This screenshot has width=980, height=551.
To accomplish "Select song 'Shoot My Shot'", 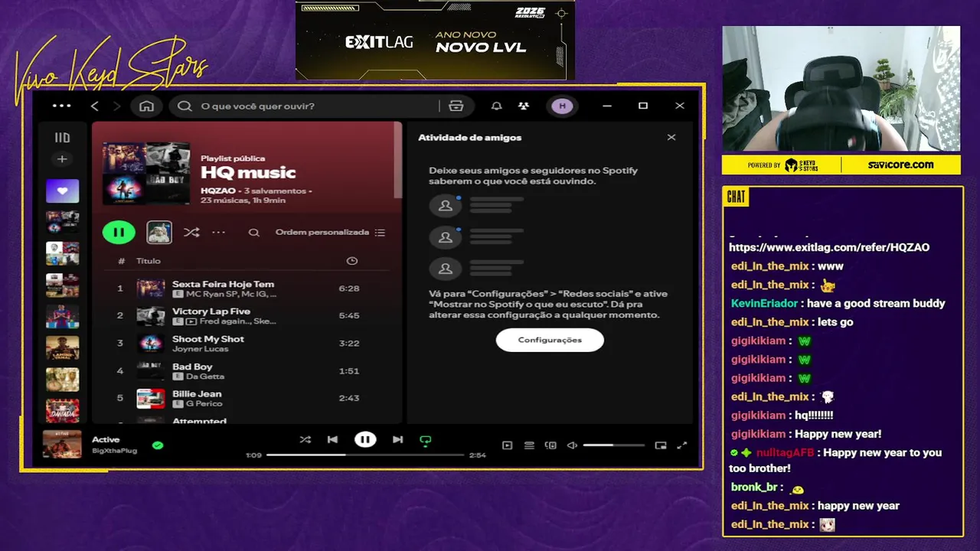I will (208, 339).
